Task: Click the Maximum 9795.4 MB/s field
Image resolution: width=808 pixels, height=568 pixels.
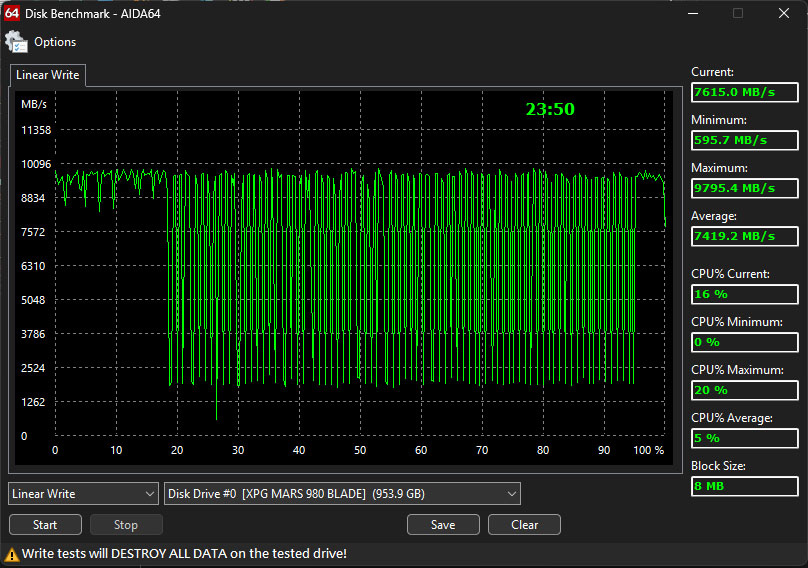Action: point(745,188)
